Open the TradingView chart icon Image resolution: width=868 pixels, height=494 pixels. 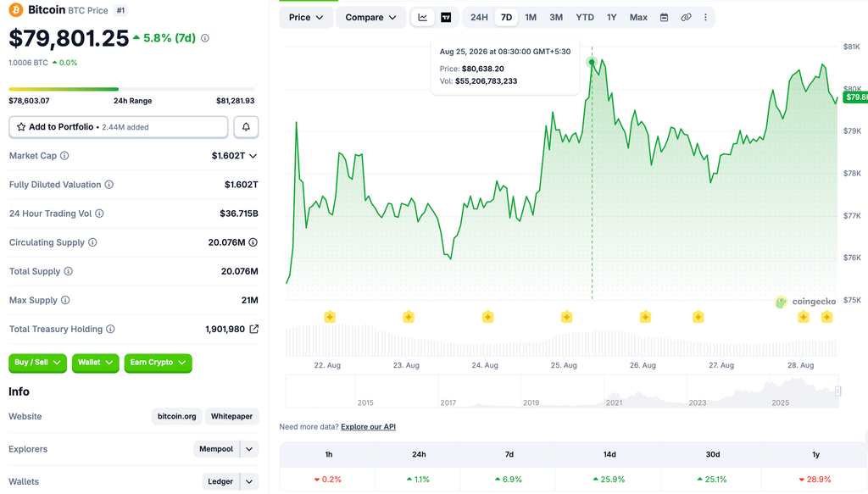(x=446, y=17)
